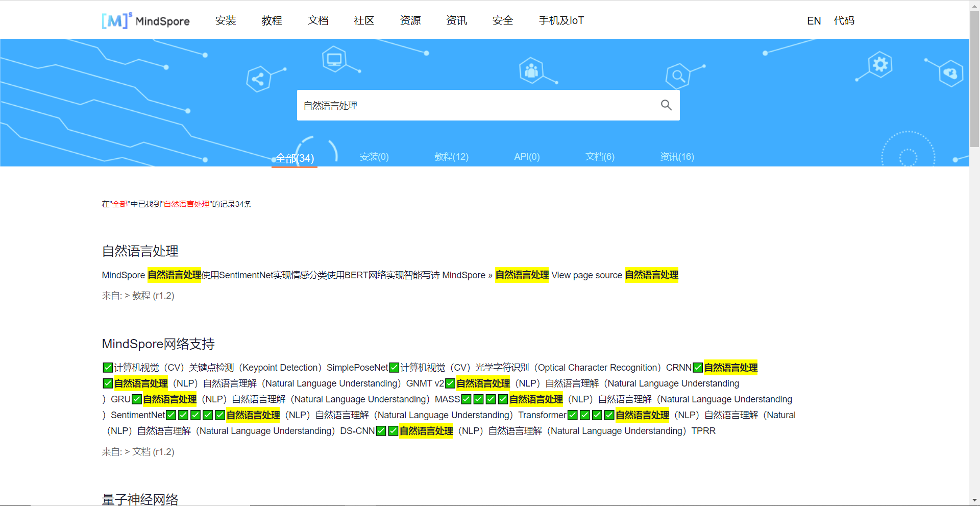Screen dimensions: 980x506
Task: Open the 资源 navigation menu
Action: 410,20
